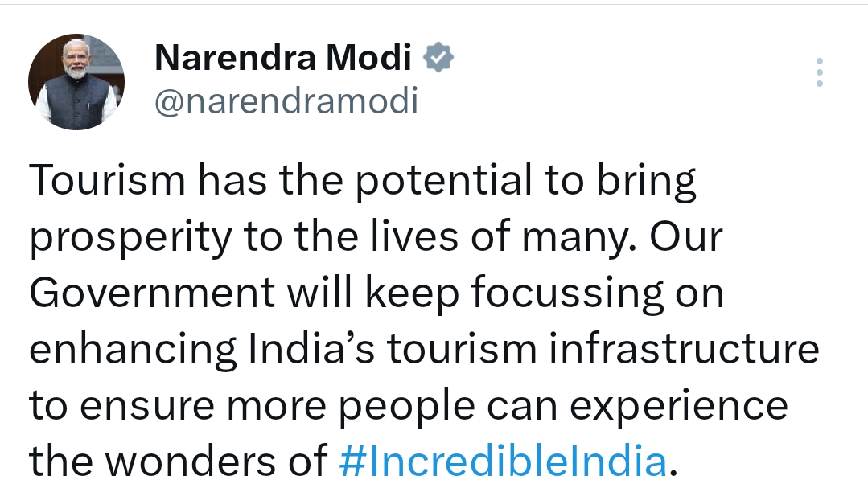The image size is (868, 484).
Task: Click the blue verified badge
Action: pos(439,58)
